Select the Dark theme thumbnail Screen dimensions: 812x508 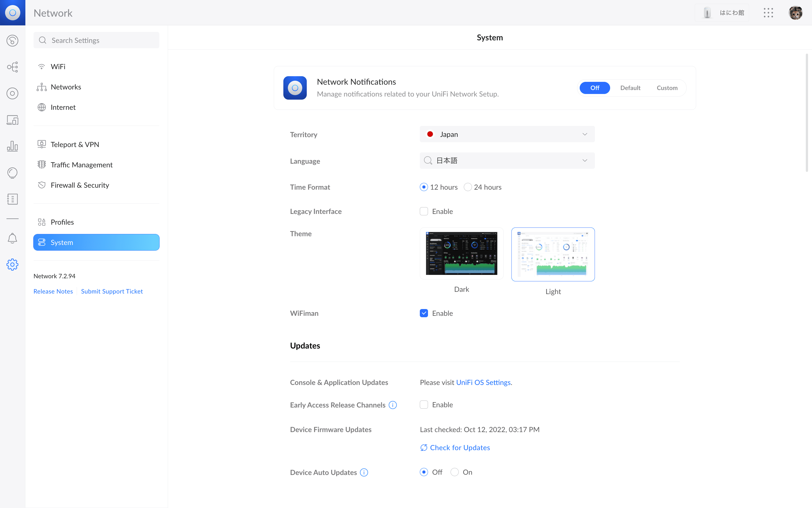click(461, 253)
